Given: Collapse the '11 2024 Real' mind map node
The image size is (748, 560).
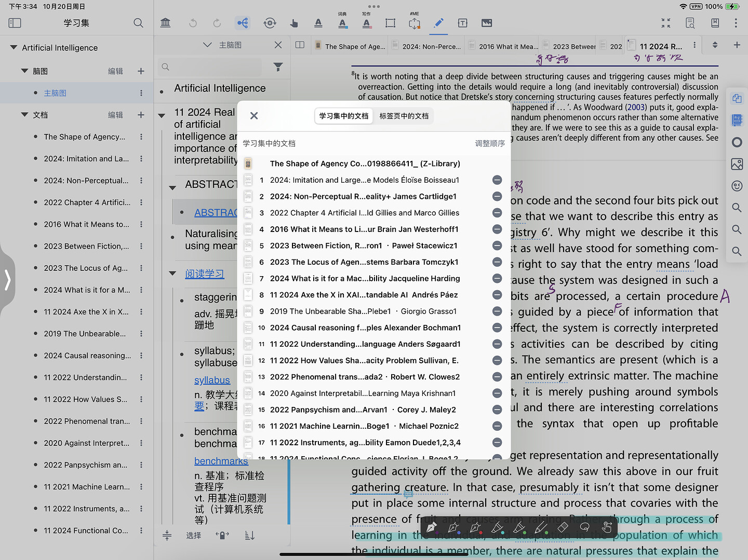Looking at the screenshot, I should click(162, 115).
